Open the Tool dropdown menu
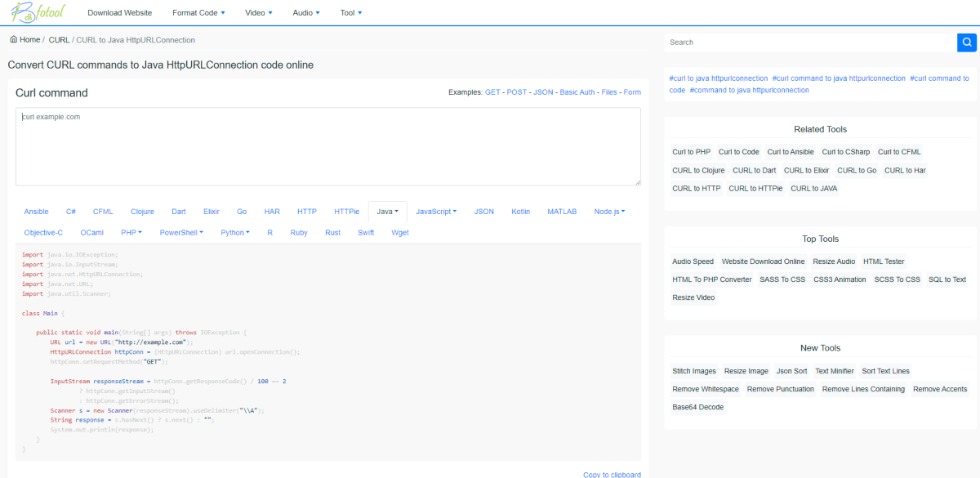 pyautogui.click(x=351, y=13)
